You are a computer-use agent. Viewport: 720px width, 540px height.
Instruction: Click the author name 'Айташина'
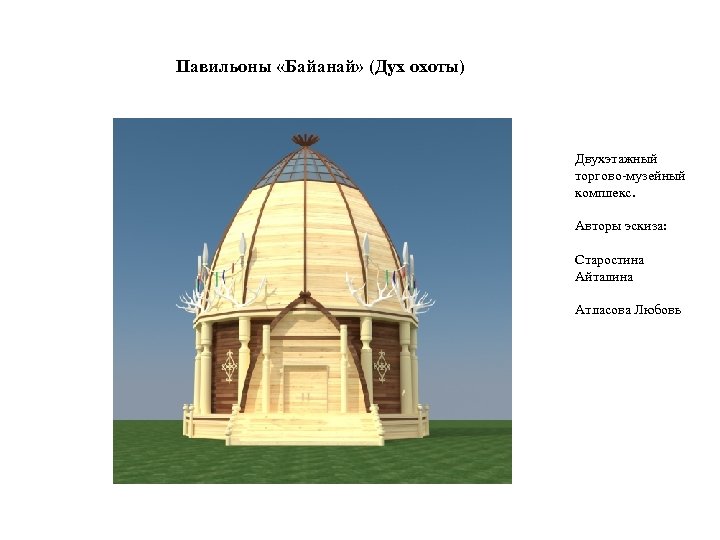click(604, 277)
